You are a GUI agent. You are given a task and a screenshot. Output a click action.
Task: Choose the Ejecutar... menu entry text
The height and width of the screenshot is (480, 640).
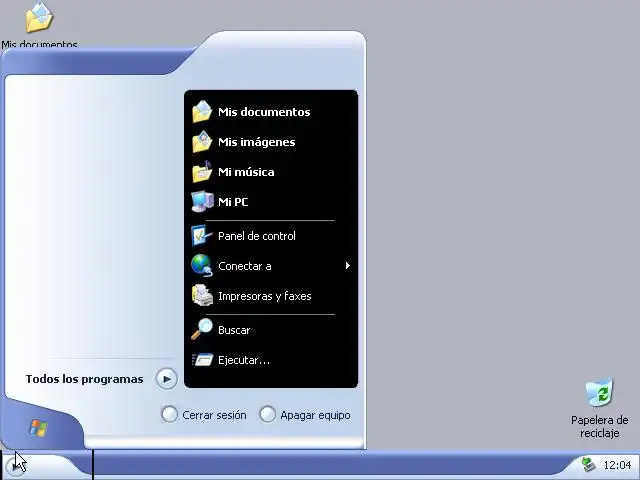(x=244, y=360)
